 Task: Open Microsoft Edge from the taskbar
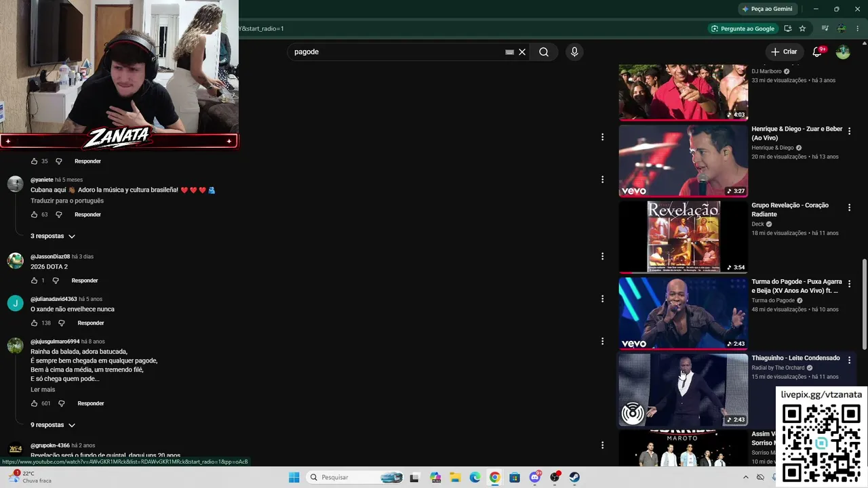click(475, 477)
